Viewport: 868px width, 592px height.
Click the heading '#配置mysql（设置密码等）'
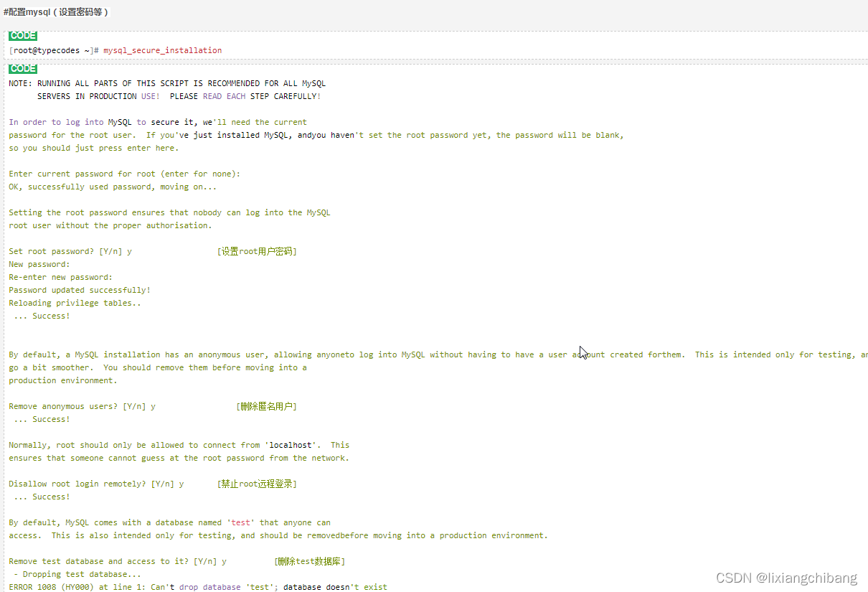[x=56, y=12]
